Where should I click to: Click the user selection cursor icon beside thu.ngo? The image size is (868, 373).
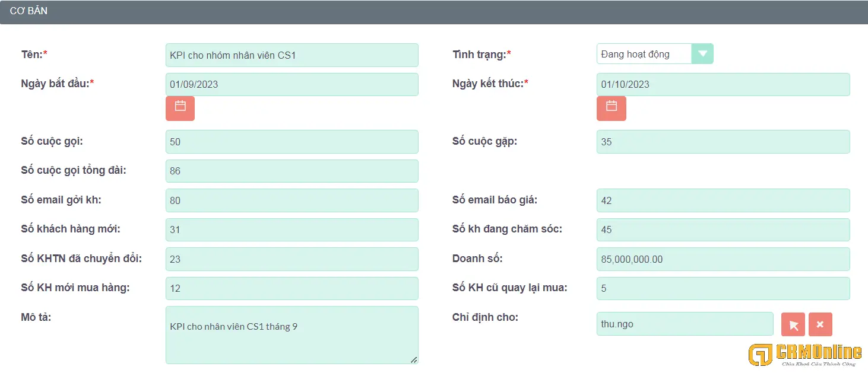pos(793,324)
